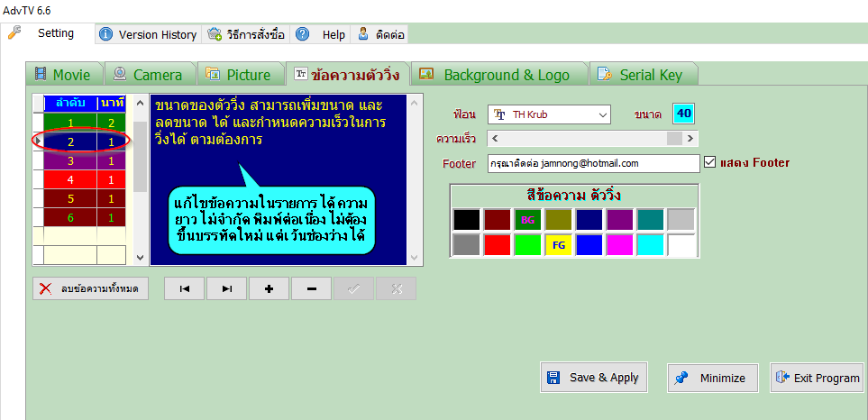Viewport: 868px width, 420px height.
Task: Pick the cyan color swatch
Action: (x=651, y=245)
